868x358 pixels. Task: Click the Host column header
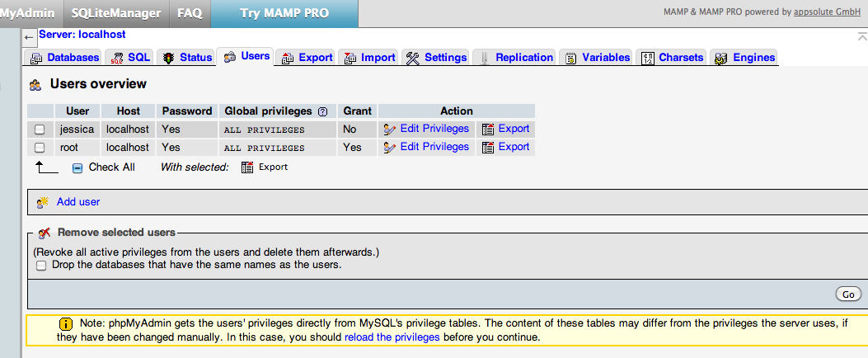click(129, 111)
